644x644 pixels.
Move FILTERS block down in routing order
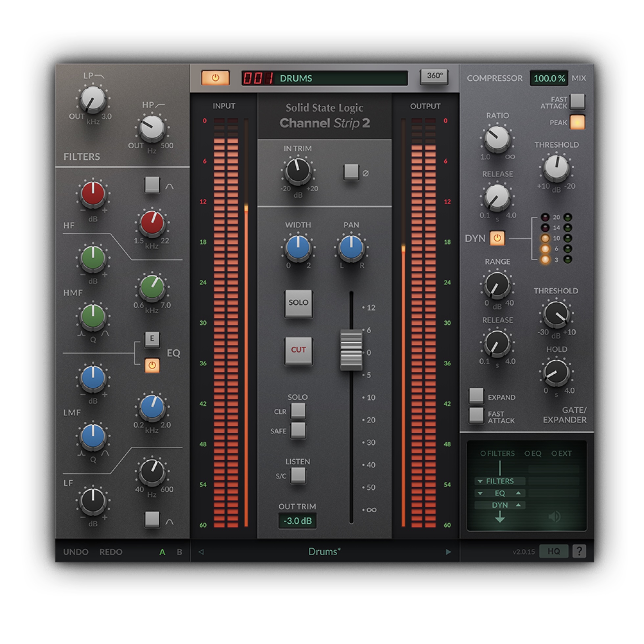click(480, 481)
